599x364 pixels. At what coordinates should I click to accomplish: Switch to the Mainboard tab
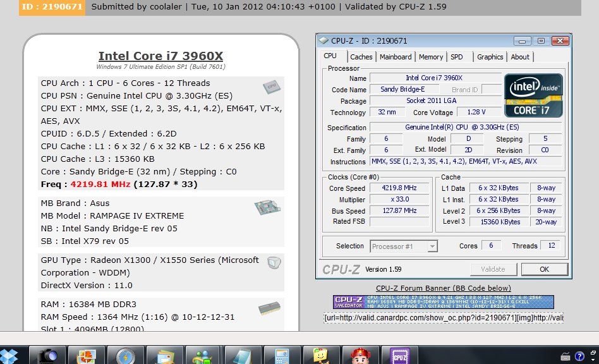[396, 57]
